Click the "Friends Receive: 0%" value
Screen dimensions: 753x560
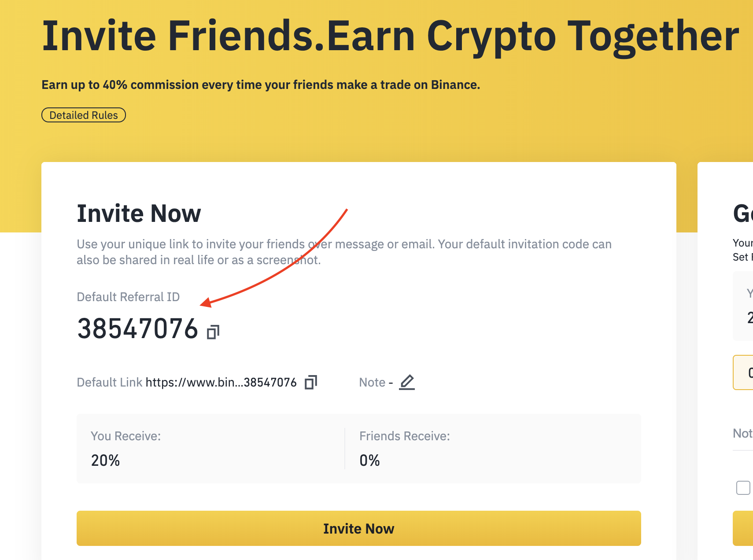tap(369, 461)
